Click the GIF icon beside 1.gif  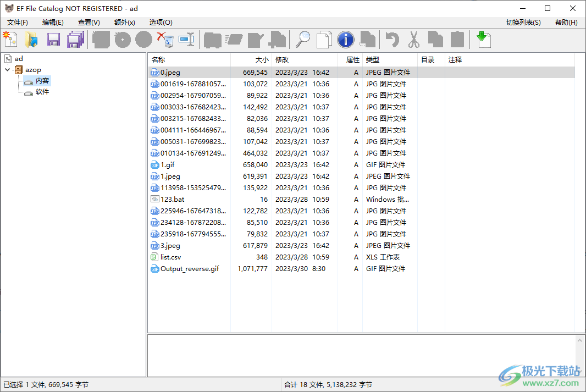(154, 165)
